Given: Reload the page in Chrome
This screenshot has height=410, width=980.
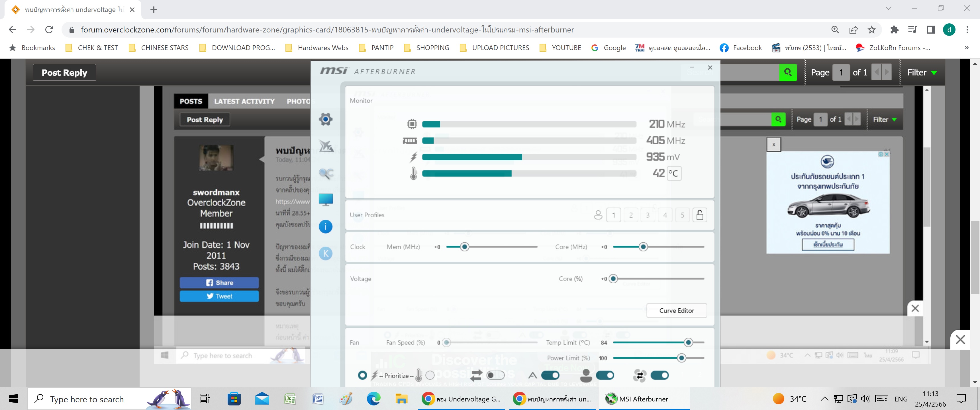Looking at the screenshot, I should 49,30.
